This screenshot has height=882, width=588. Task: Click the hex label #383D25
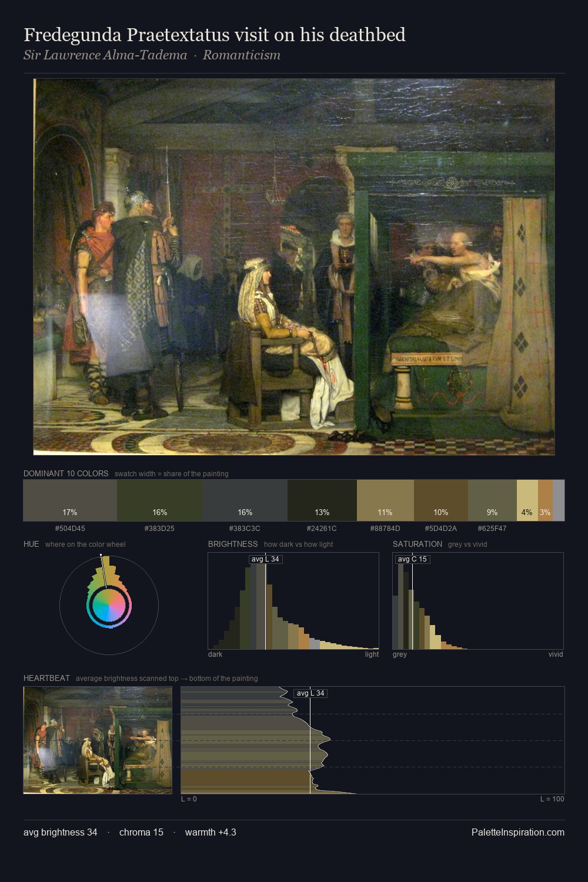point(160,529)
